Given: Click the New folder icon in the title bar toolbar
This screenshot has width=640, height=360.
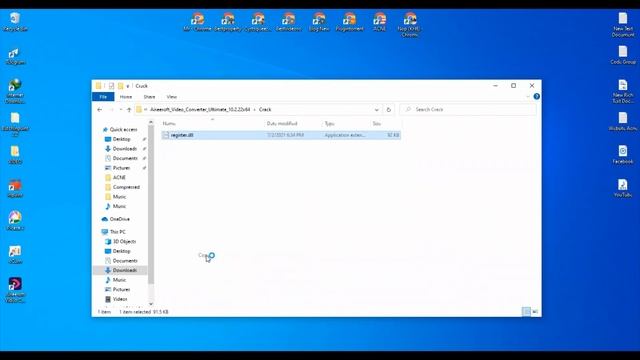Looking at the screenshot, I should (x=120, y=86).
